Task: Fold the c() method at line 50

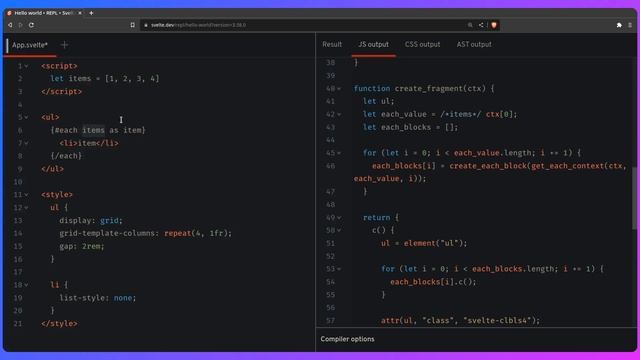Action: [x=339, y=231]
